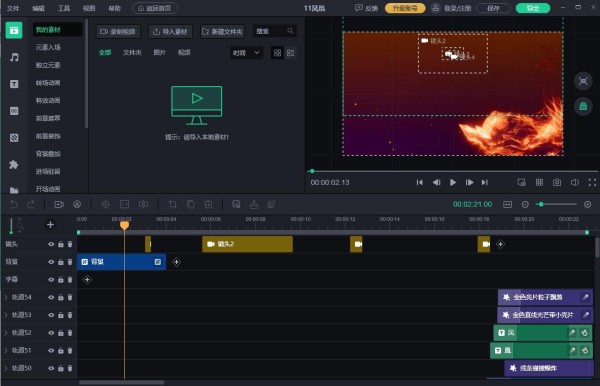
Task: Take a snapshot with the camera icon
Action: tap(557, 182)
